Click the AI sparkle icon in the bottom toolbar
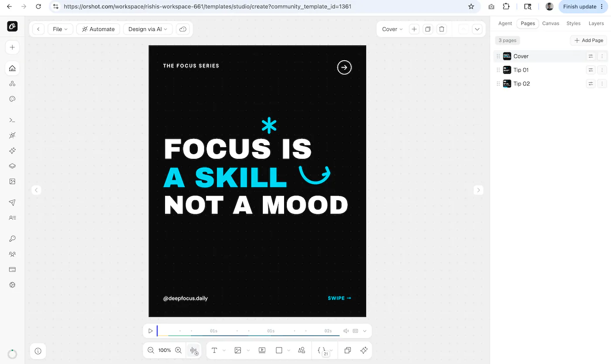 coord(364,350)
